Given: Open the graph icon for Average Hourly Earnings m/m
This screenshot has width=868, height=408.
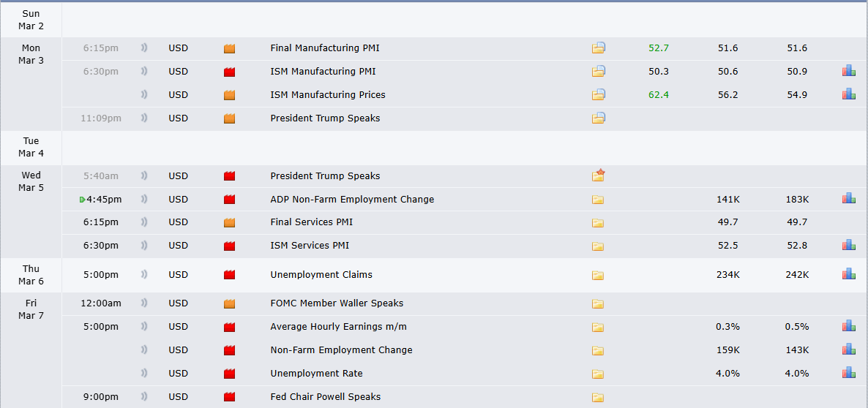Looking at the screenshot, I should point(848,326).
